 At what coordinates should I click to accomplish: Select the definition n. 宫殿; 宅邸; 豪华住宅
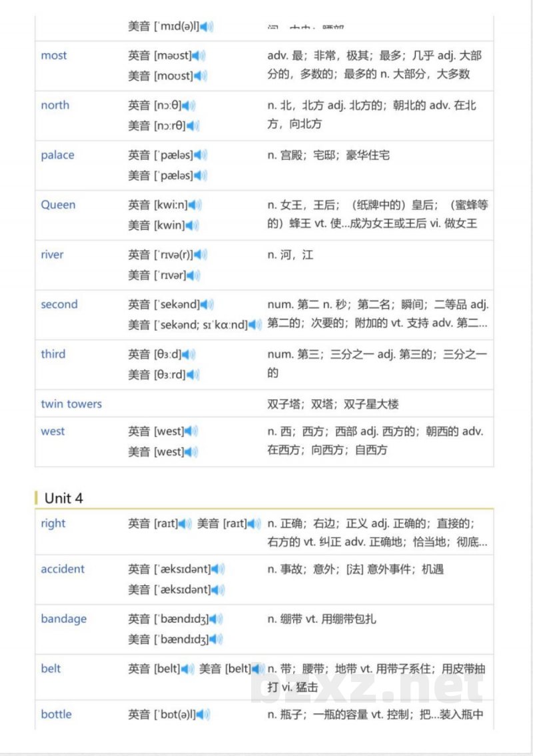tap(328, 155)
